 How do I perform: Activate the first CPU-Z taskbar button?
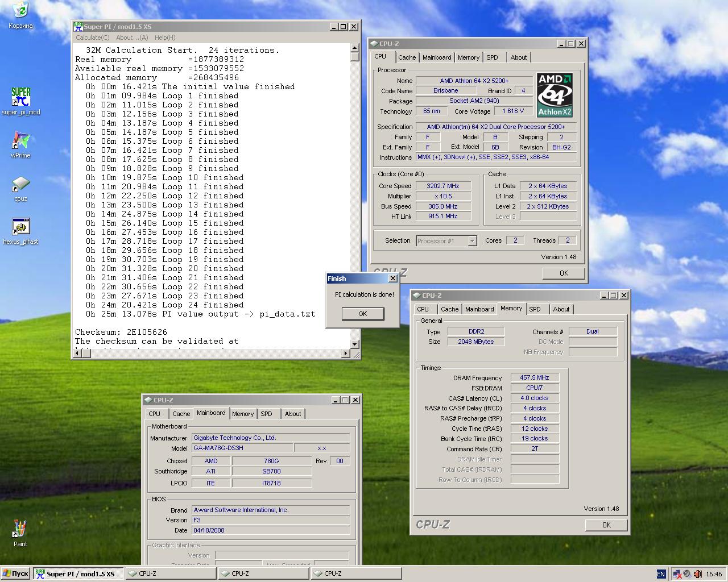tap(171, 574)
